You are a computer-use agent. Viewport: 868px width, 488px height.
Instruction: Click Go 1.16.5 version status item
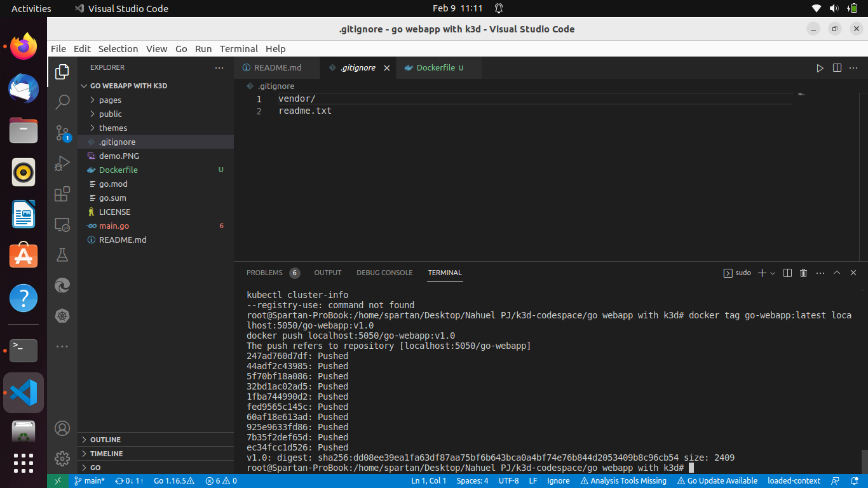[x=173, y=481]
